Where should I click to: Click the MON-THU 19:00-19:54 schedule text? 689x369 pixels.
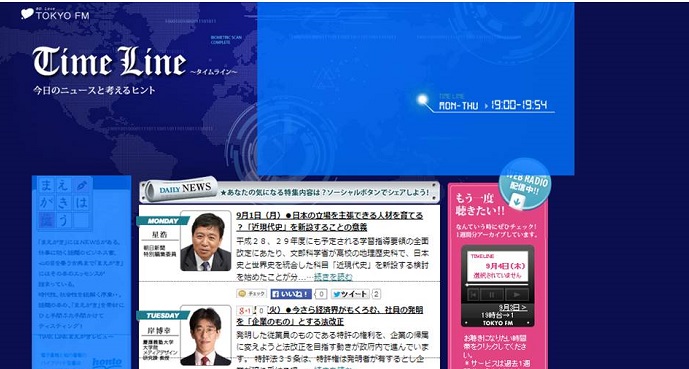point(493,105)
